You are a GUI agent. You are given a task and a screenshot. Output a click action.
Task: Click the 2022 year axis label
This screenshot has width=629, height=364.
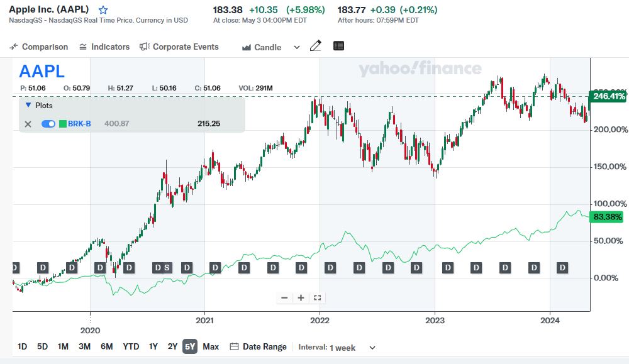pyautogui.click(x=320, y=320)
